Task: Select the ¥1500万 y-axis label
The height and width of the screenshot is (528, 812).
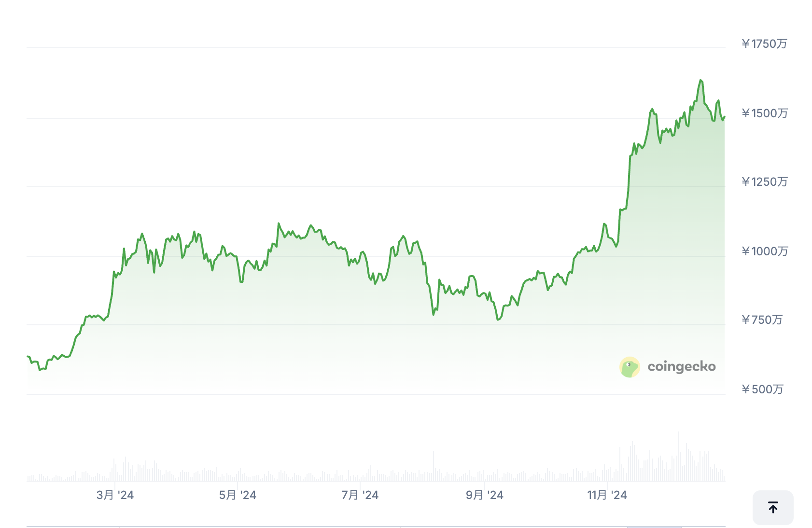Action: coord(764,113)
